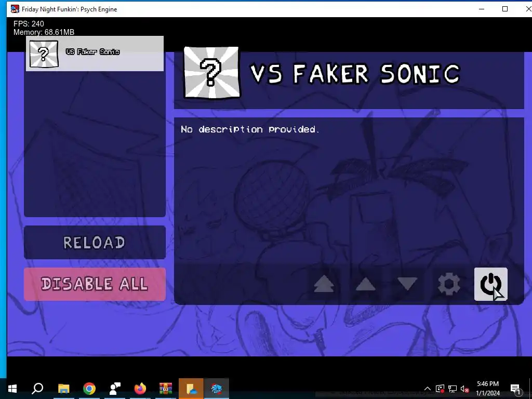Maximize the Psych Engine window

505,9
